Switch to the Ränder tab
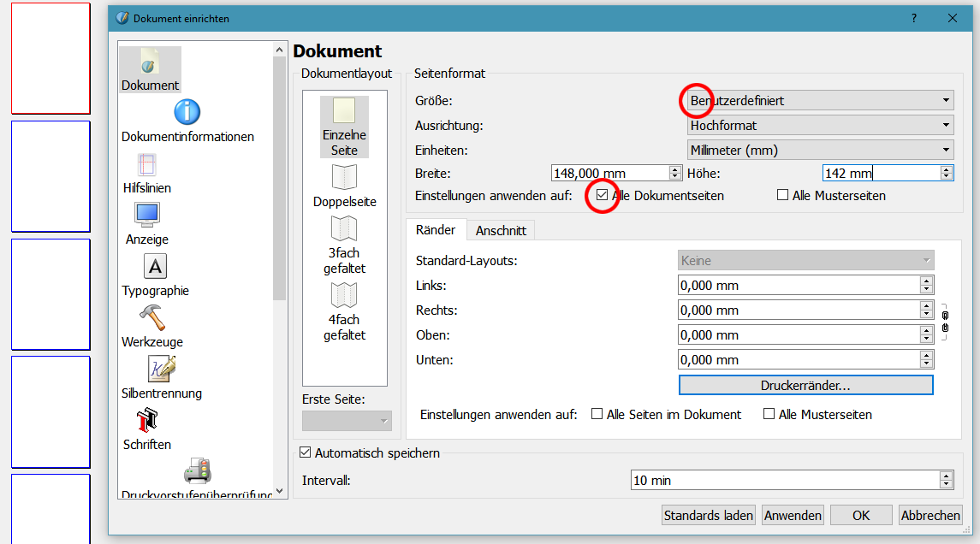This screenshot has width=980, height=544. [436, 230]
